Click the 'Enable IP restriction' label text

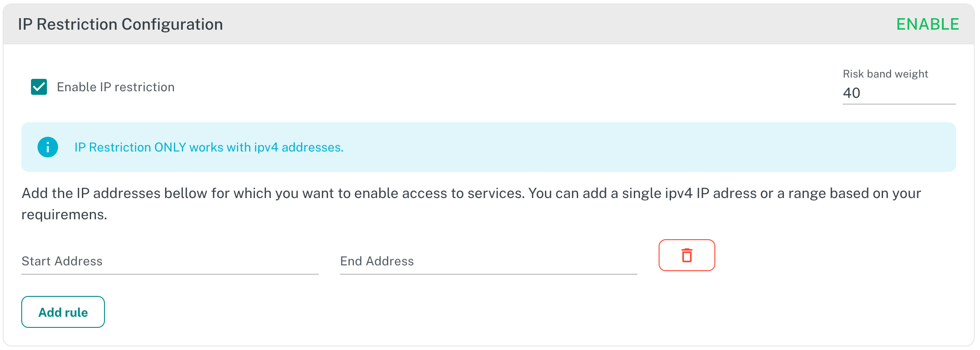point(116,87)
